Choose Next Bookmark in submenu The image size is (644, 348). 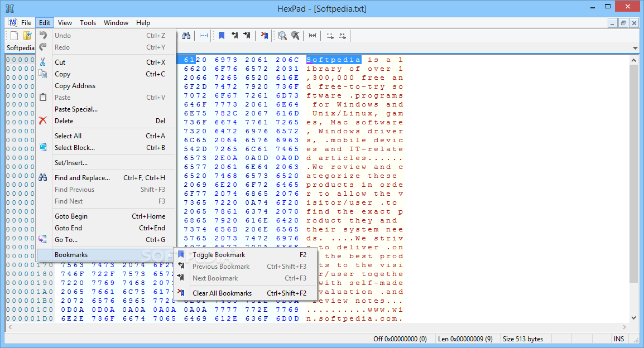pos(246,278)
